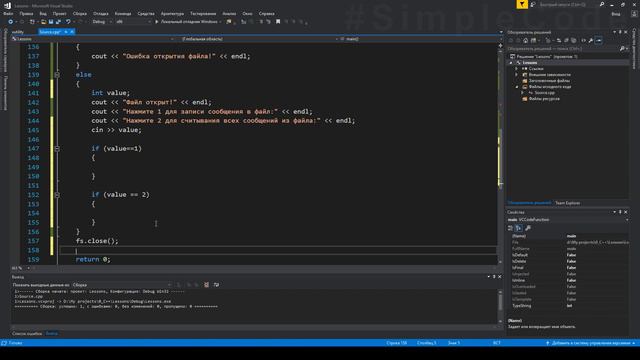
Task: Click Property Pages wrench in Properties panel
Action: coord(528,228)
